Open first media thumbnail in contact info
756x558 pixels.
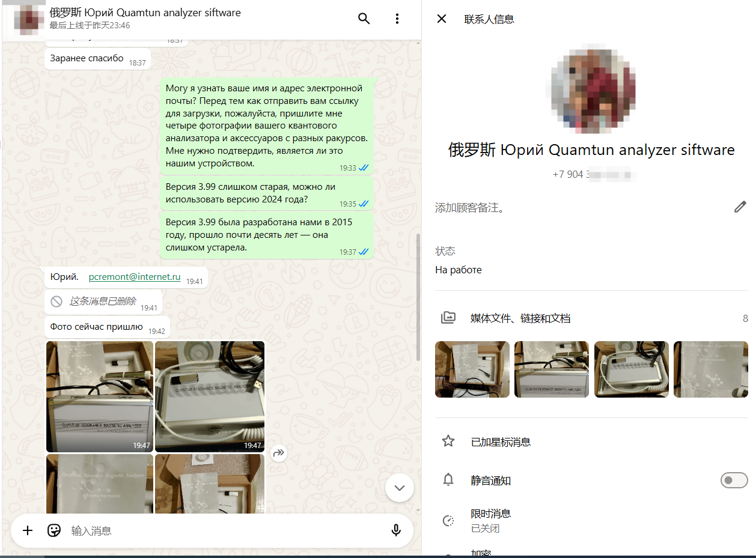coord(472,369)
